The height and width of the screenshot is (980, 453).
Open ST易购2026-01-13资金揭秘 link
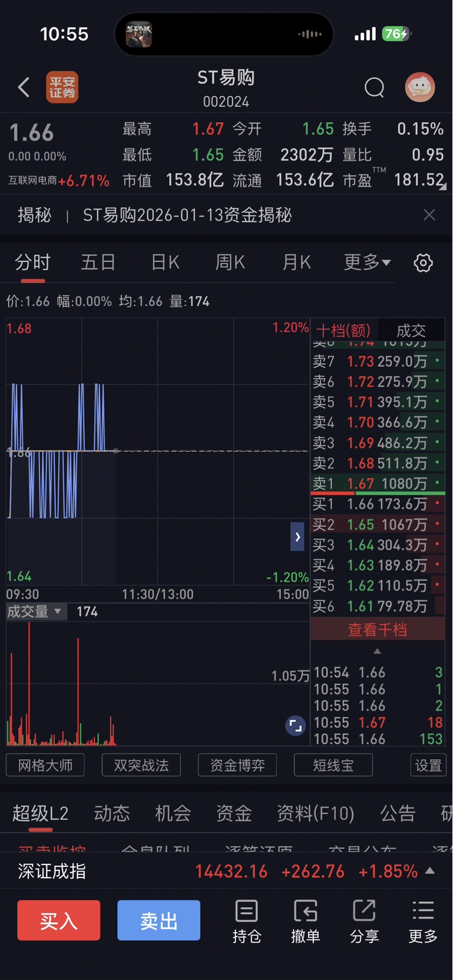pyautogui.click(x=187, y=215)
